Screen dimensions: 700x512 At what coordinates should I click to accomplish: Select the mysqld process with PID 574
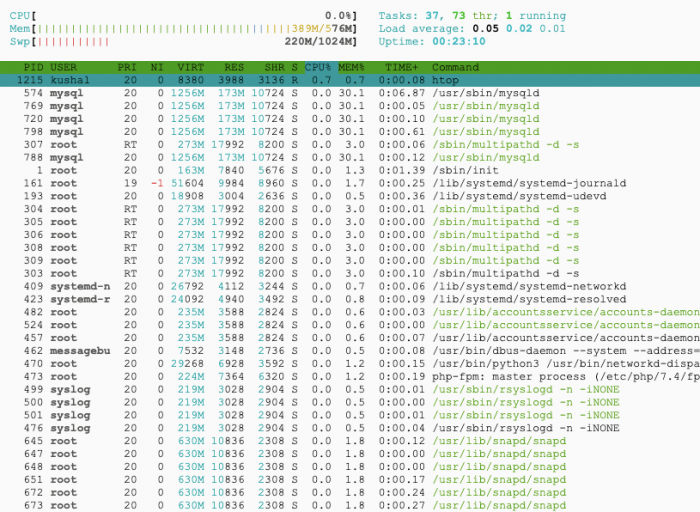click(350, 92)
